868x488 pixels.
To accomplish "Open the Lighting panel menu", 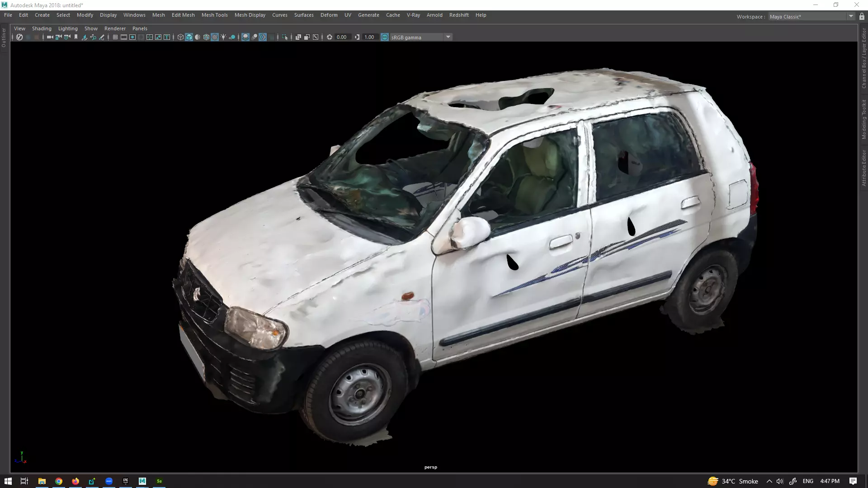I will [68, 28].
